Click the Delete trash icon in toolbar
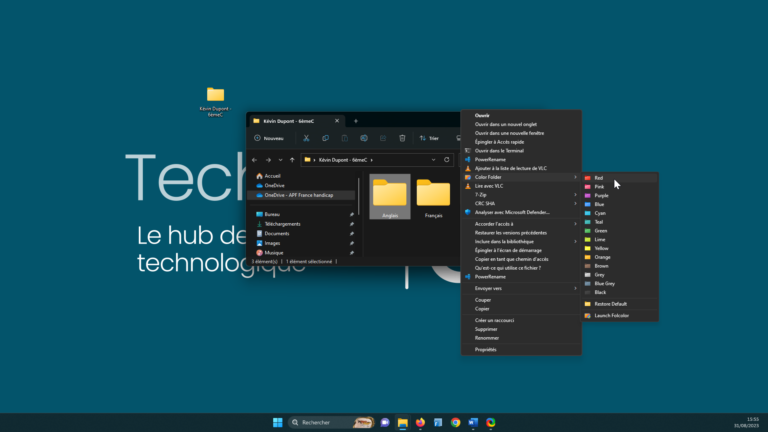Screen dimensions: 768x432 (x=402, y=138)
